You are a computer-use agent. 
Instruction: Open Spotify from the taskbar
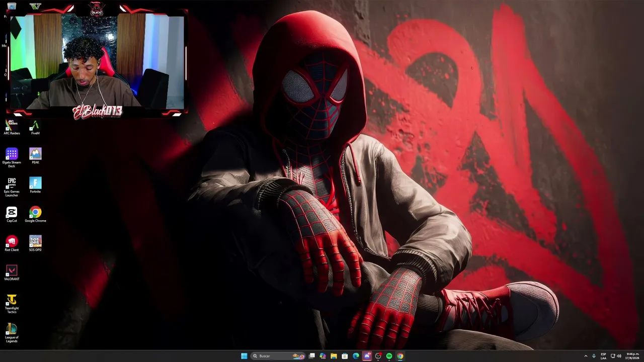coord(389,356)
